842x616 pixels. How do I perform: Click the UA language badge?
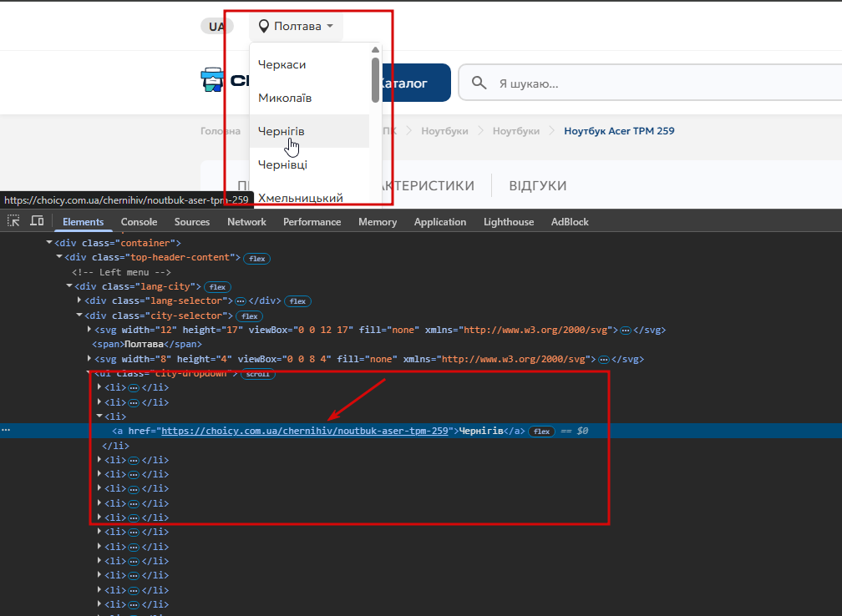point(217,27)
